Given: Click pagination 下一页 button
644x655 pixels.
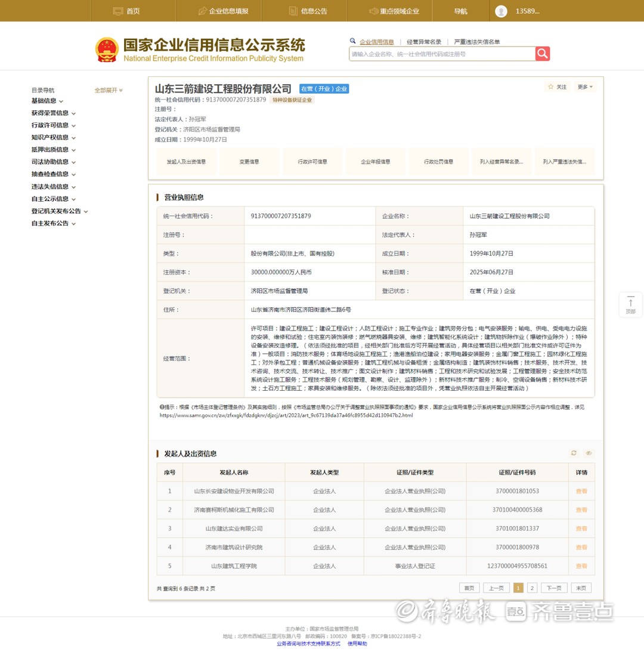Looking at the screenshot, I should (554, 588).
